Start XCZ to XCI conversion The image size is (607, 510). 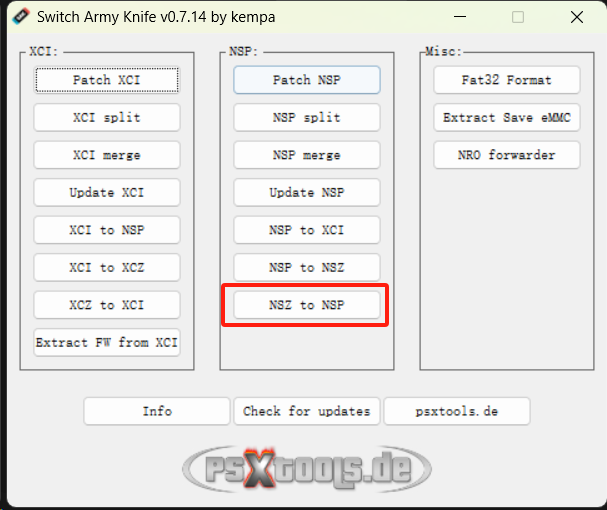tap(107, 305)
